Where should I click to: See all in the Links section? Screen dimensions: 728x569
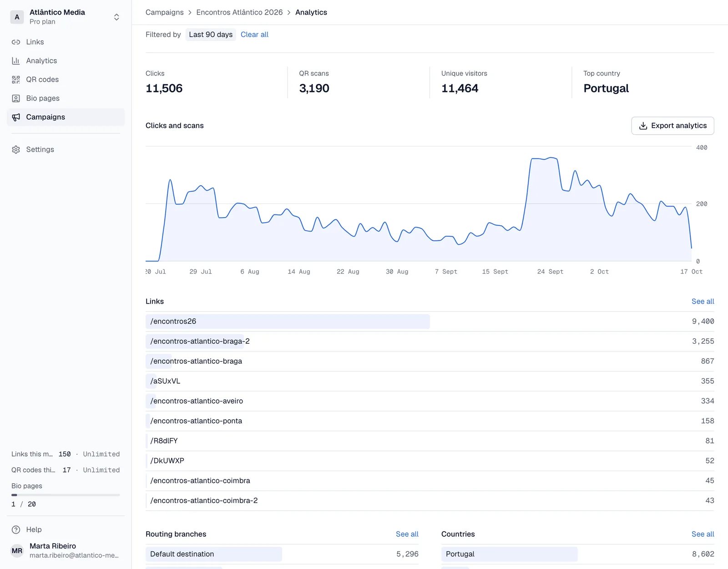703,301
